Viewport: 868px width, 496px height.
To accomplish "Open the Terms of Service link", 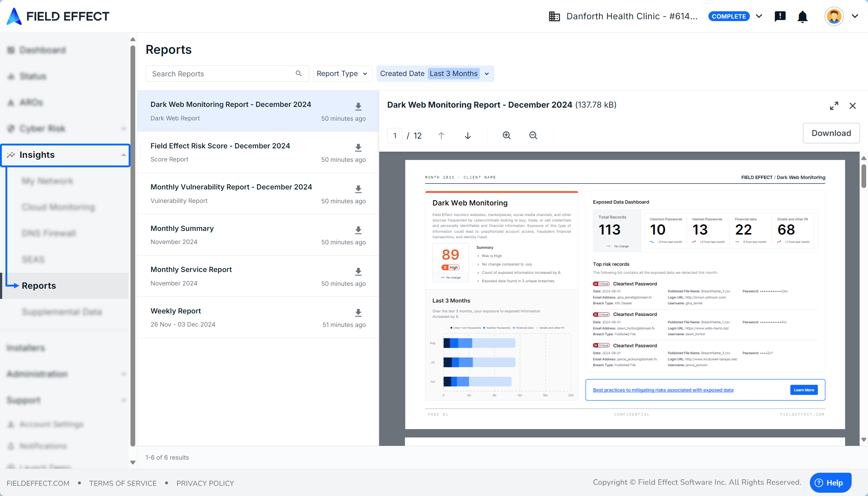I will point(123,483).
